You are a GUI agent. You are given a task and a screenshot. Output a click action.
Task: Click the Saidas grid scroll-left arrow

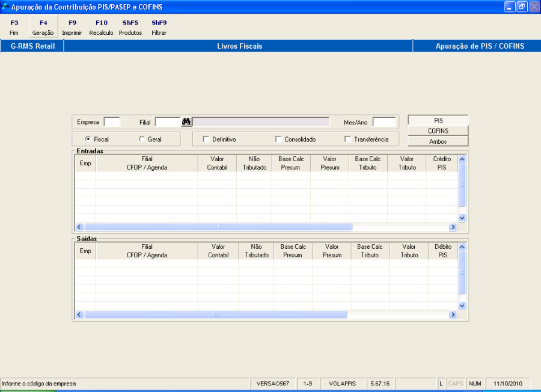pos(79,314)
